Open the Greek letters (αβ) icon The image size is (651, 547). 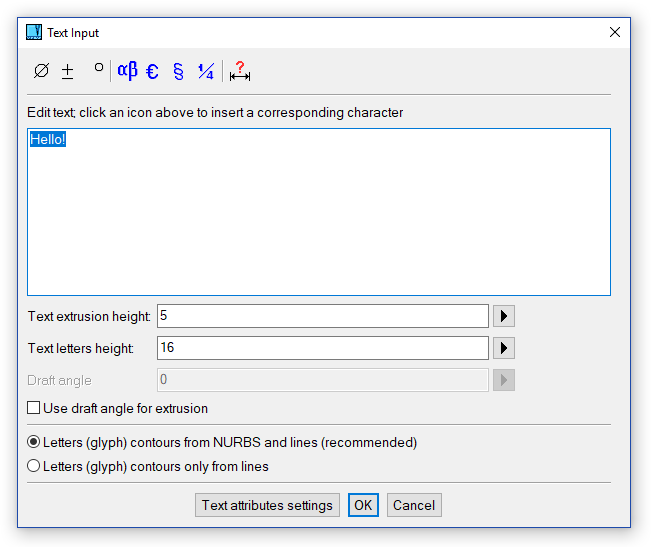127,71
